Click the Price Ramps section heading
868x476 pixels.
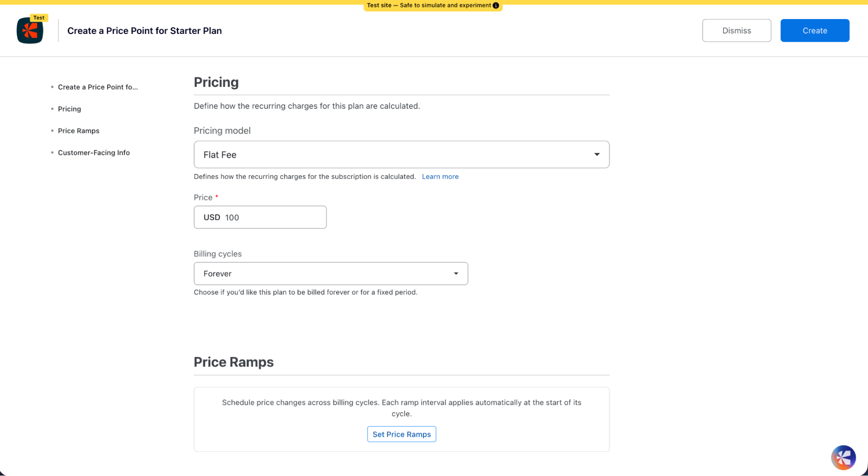(234, 362)
